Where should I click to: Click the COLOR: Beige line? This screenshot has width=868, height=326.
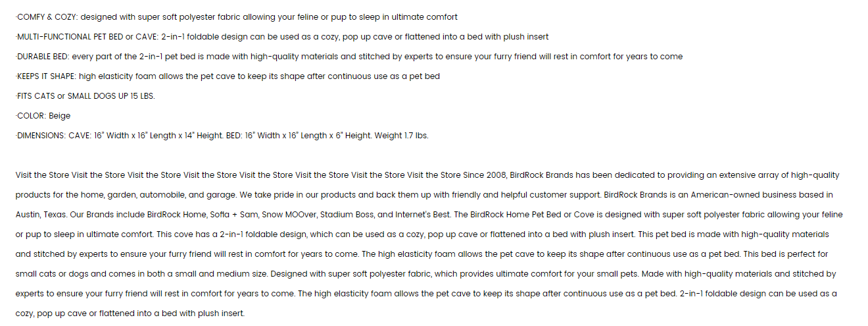43,116
